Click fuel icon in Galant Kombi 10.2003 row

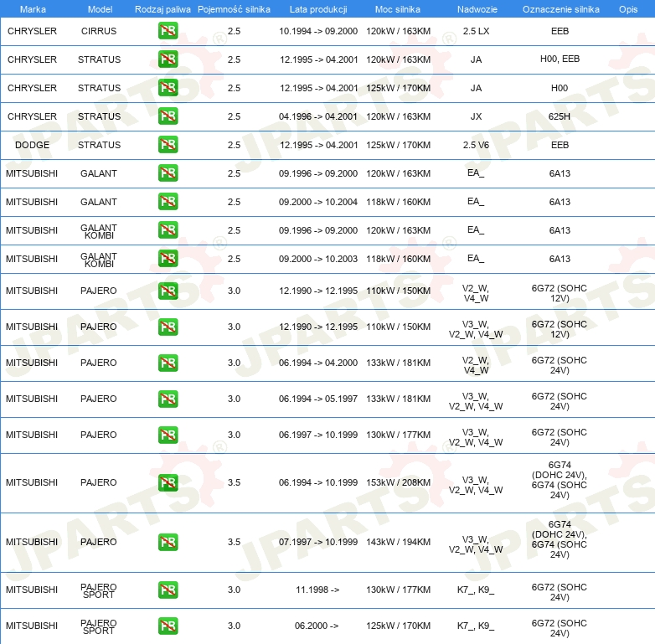click(168, 258)
